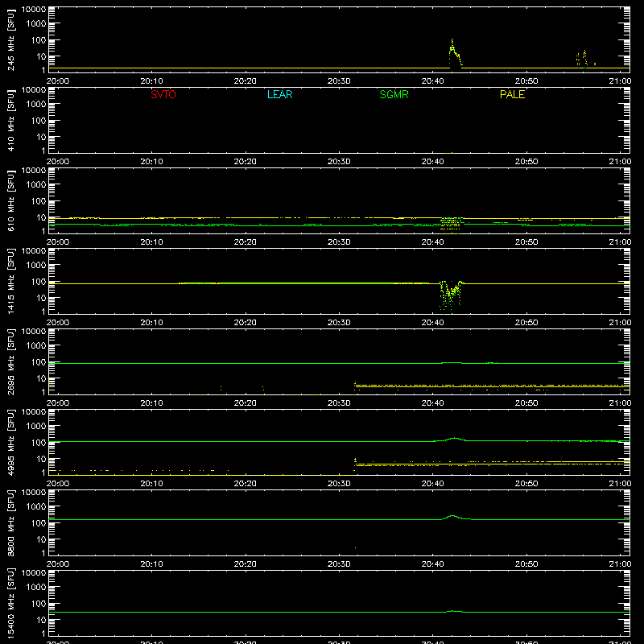This screenshot has height=644, width=644.
Task: Click the 10000 y-axis label of 8800 MHz panel
Action: tap(34, 493)
